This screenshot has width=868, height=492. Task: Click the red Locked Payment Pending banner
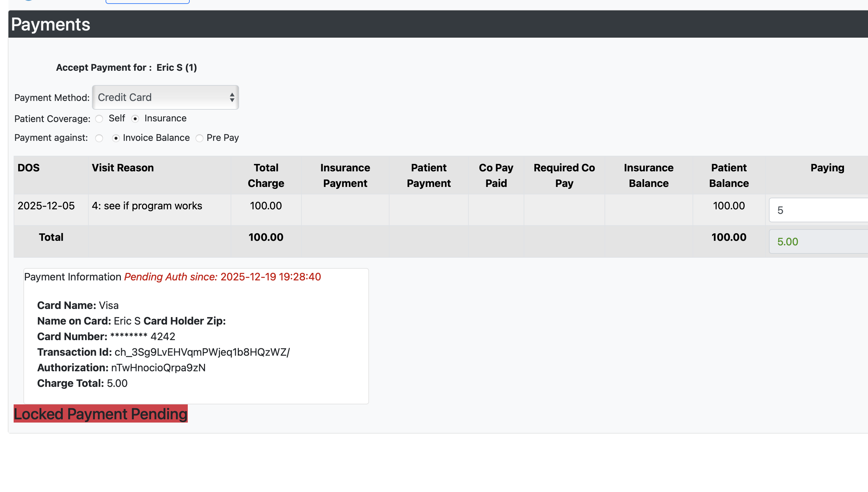pos(100,413)
